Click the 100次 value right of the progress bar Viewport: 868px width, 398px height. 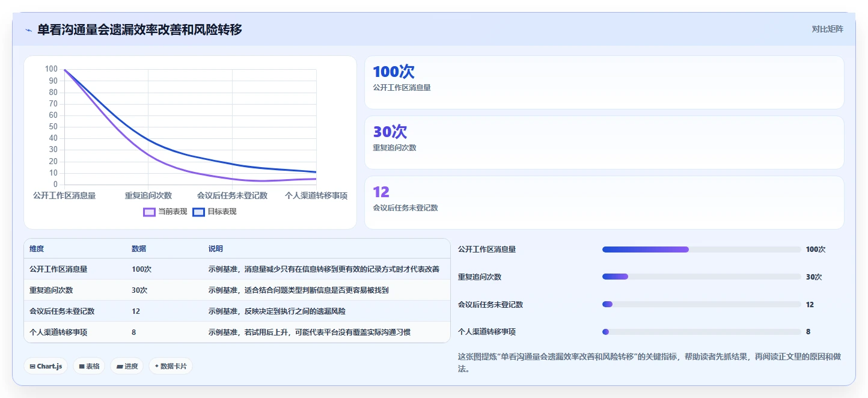[816, 250]
